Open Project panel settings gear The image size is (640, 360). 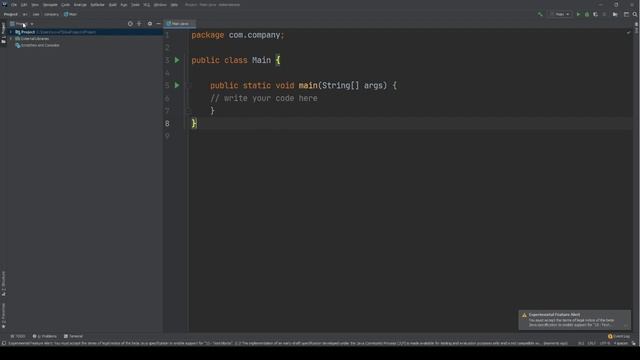click(x=150, y=24)
